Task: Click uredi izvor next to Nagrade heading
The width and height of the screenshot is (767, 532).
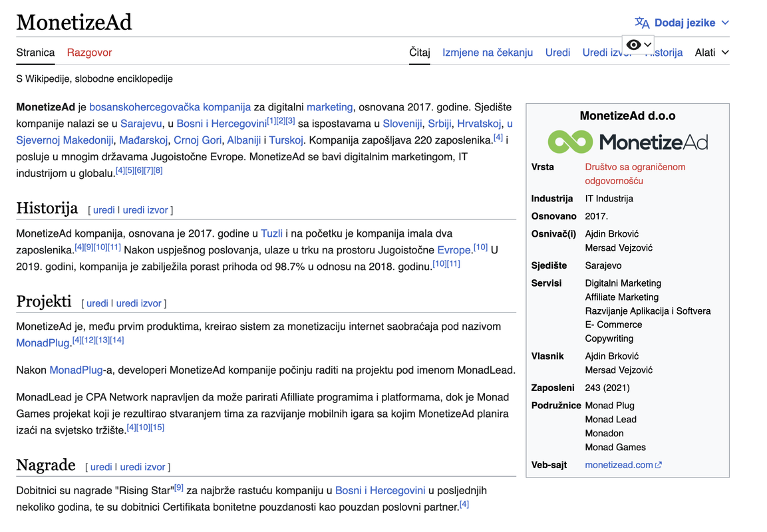Action: [142, 467]
